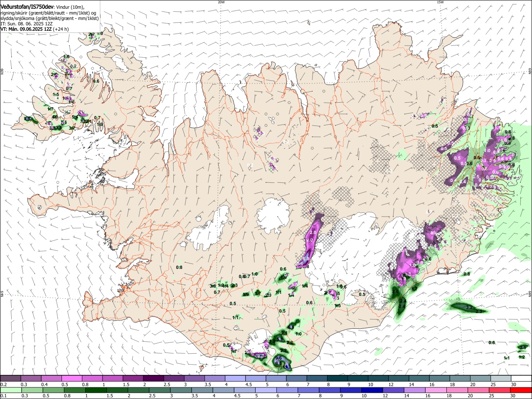Screen dimensions: 532x399
Task: Click the valid time line "VT: Mán. 09.06.2025 12Z (+24 h)"
Action: (35, 29)
